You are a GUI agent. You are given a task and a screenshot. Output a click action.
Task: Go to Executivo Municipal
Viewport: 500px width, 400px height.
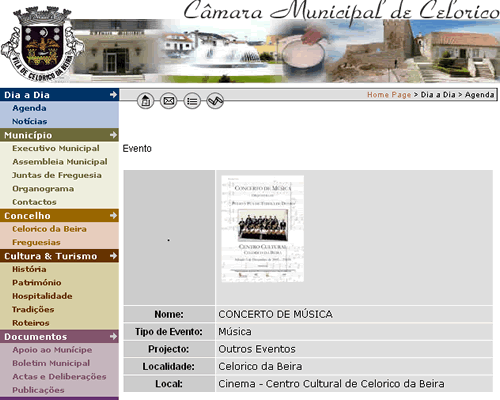56,148
